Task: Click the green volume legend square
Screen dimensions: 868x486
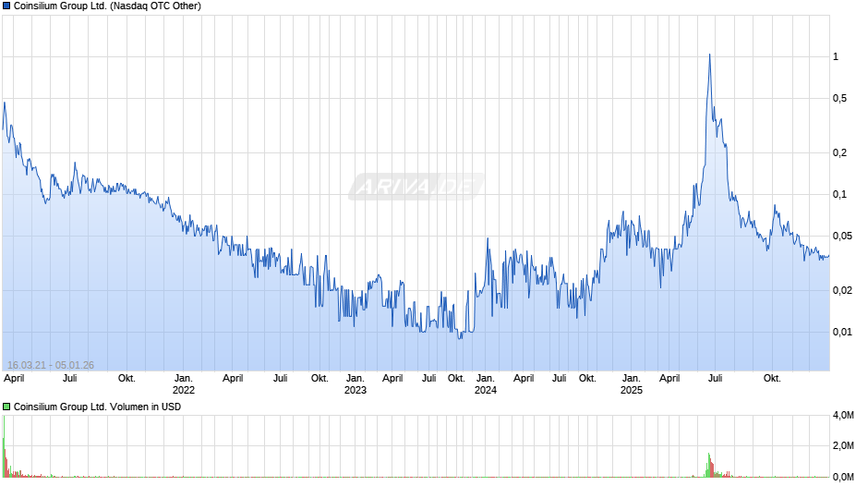Action: pyautogui.click(x=6, y=407)
